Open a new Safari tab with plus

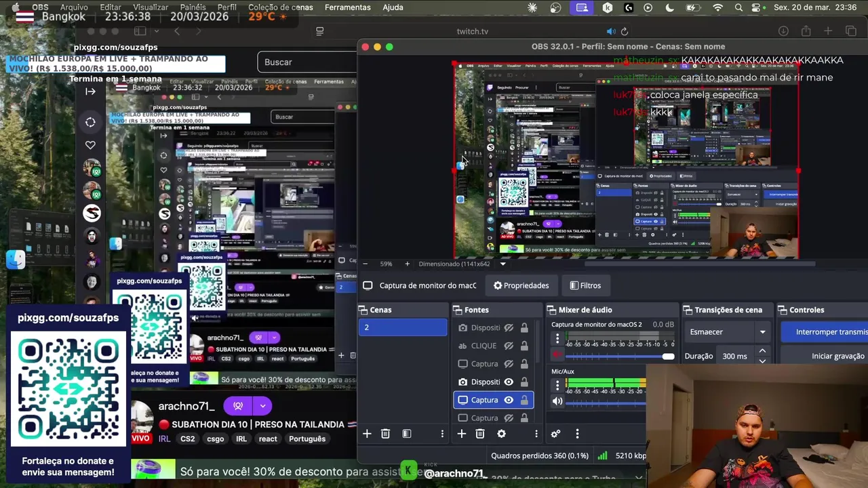click(x=828, y=31)
